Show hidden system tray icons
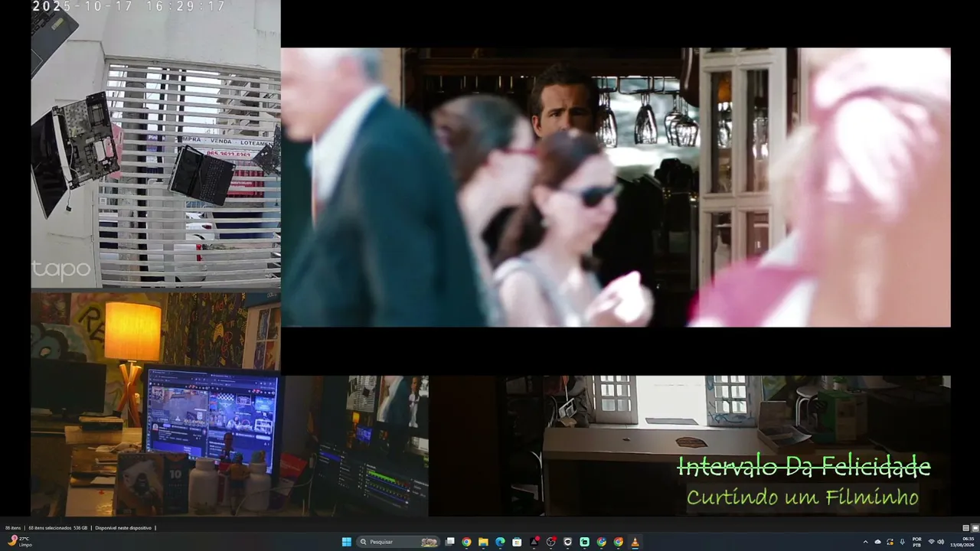 click(x=866, y=542)
